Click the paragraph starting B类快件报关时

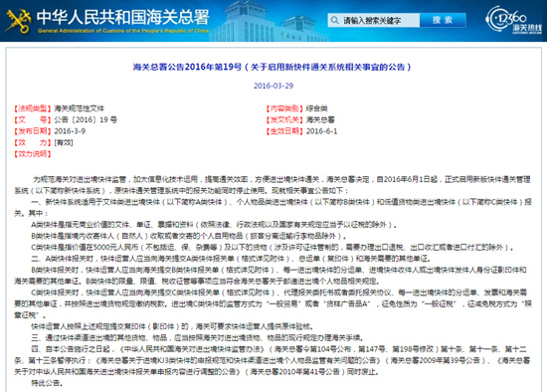271,276
